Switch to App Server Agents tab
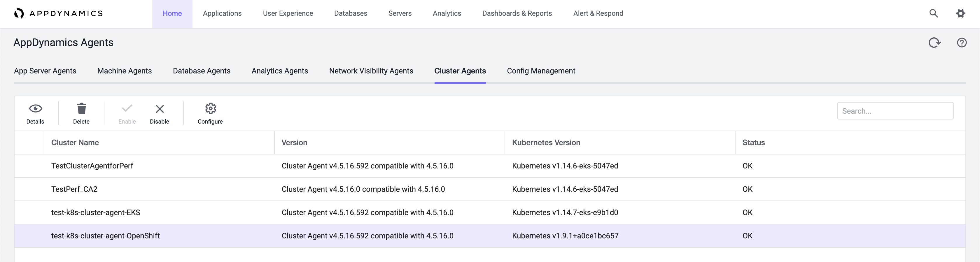The width and height of the screenshot is (980, 262). (x=45, y=71)
